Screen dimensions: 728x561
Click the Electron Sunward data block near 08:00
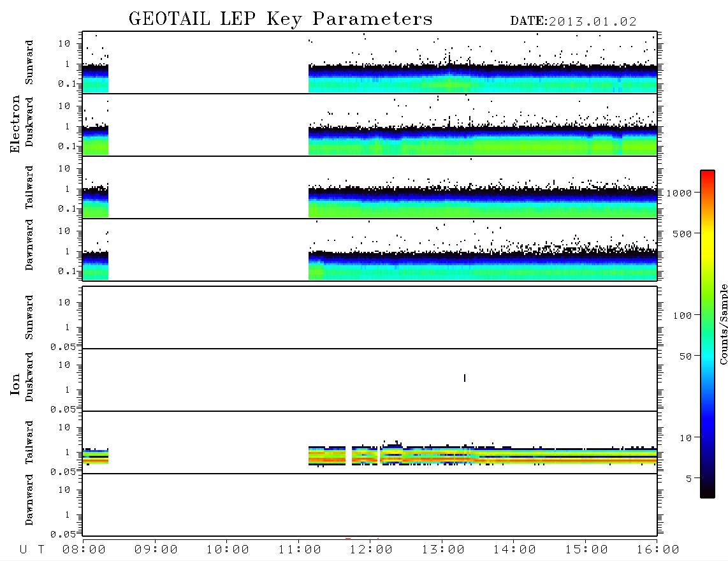(x=95, y=78)
